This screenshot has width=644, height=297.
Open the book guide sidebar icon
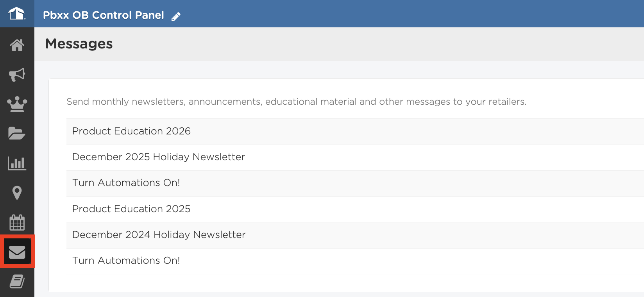pos(17,281)
